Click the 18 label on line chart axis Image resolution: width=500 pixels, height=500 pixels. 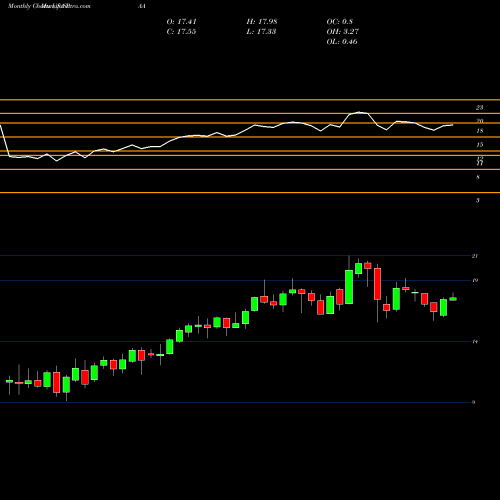click(x=479, y=131)
